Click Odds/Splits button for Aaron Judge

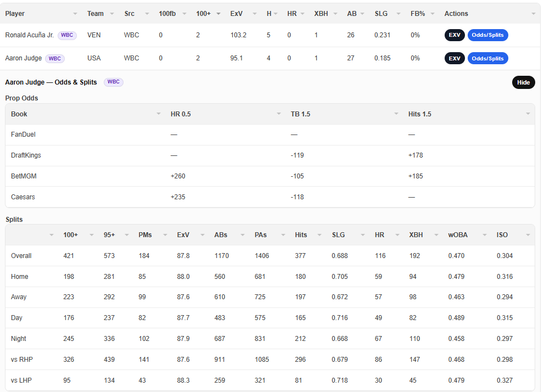pos(488,58)
